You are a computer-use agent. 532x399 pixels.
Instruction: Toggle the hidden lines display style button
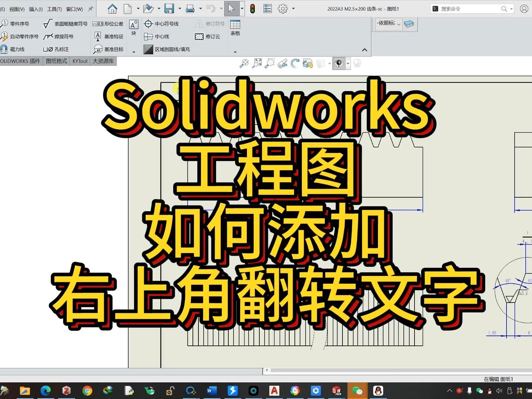click(x=338, y=63)
